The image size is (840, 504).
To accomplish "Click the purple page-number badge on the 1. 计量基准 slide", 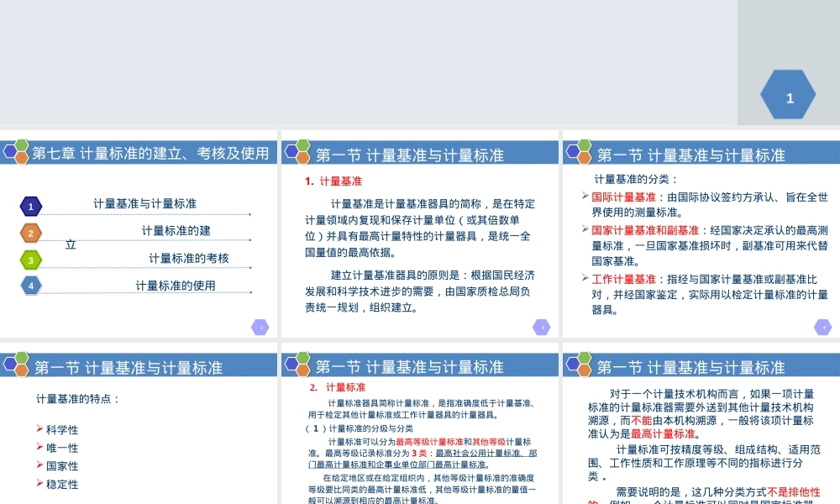I will (542, 328).
